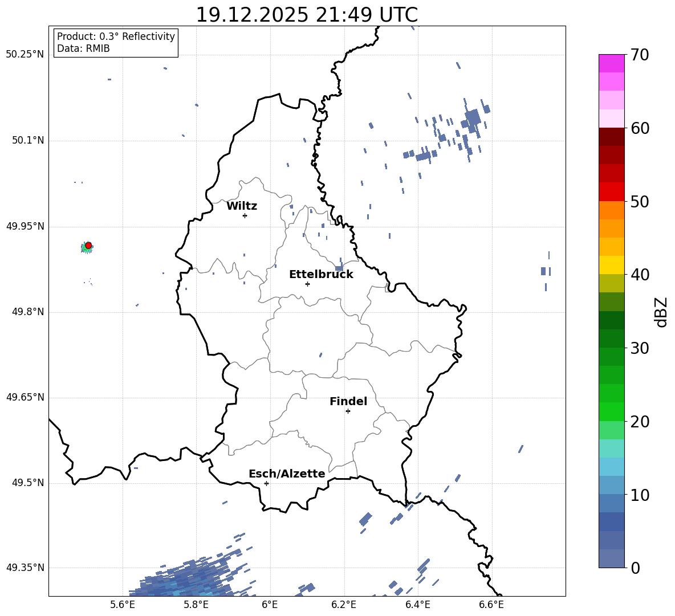Click the dBZ colorbar axis label
The height and width of the screenshot is (616, 675).
coord(661,312)
